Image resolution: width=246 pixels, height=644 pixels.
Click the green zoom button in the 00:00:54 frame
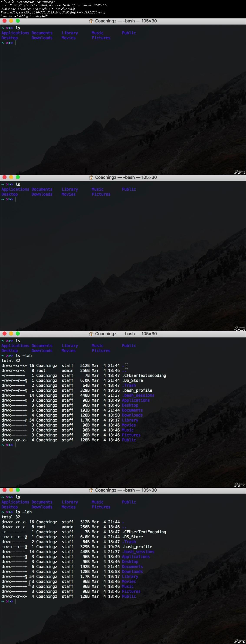(18, 490)
